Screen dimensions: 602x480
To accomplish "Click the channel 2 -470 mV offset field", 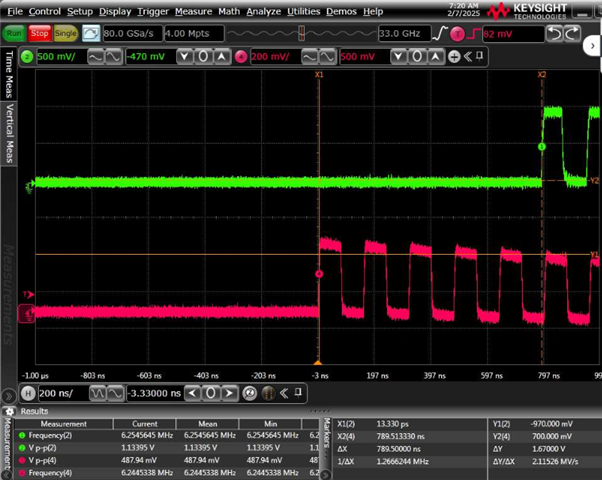I will click(x=150, y=57).
